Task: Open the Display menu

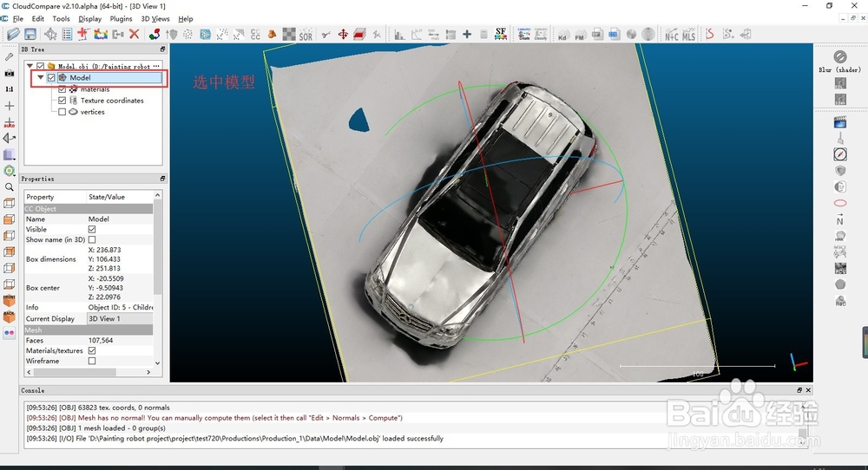Action: click(x=89, y=19)
